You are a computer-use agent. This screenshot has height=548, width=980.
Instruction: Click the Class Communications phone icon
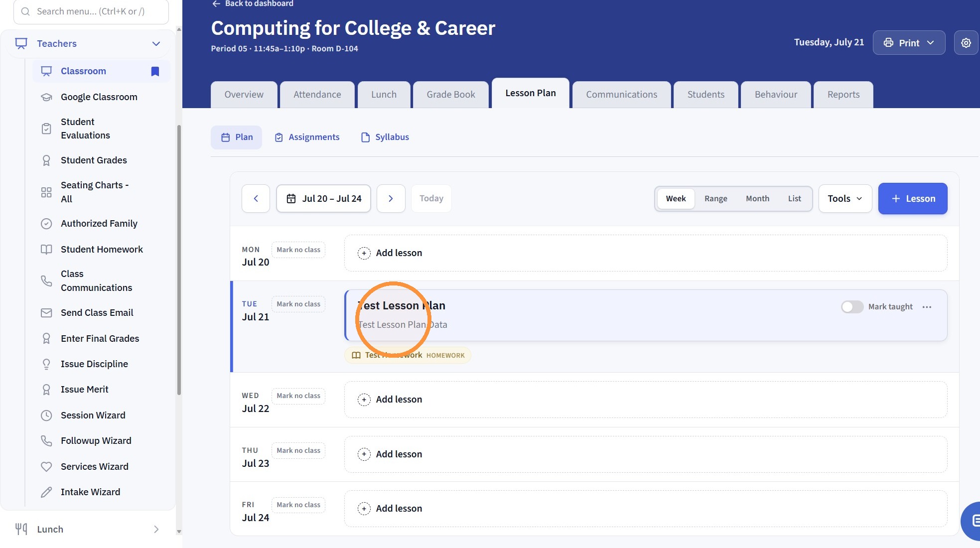(x=46, y=281)
